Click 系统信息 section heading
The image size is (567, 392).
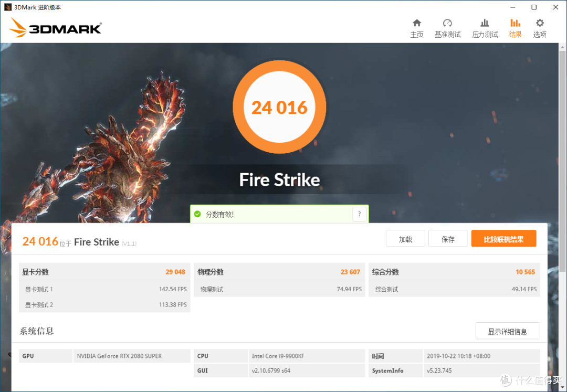(37, 331)
